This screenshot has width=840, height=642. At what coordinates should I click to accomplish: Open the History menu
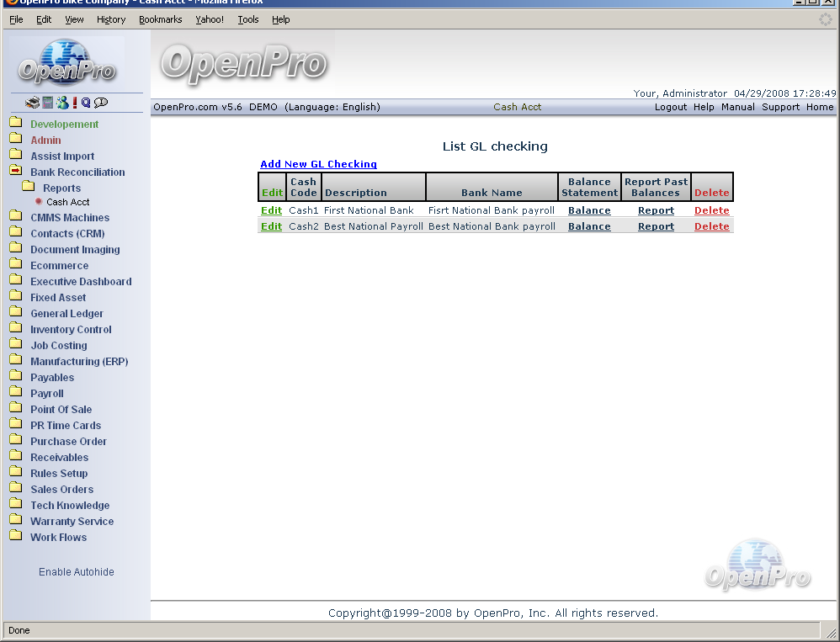point(110,19)
